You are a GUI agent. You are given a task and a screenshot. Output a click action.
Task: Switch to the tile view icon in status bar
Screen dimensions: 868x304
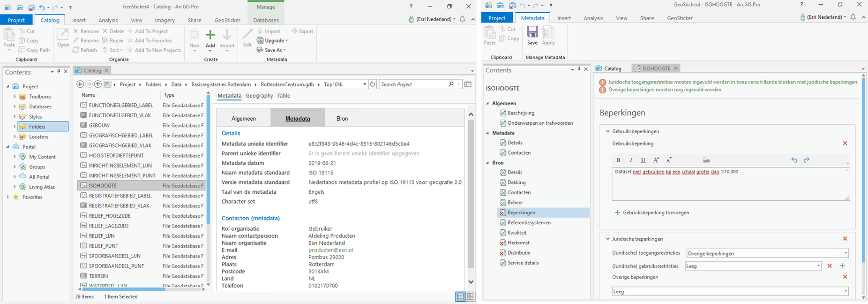click(x=470, y=296)
